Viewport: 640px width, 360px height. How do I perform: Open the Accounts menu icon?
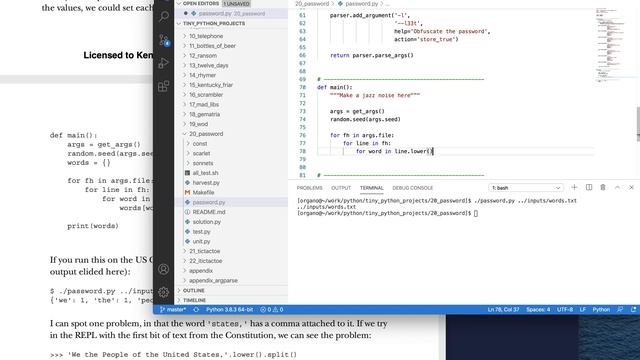point(164,269)
